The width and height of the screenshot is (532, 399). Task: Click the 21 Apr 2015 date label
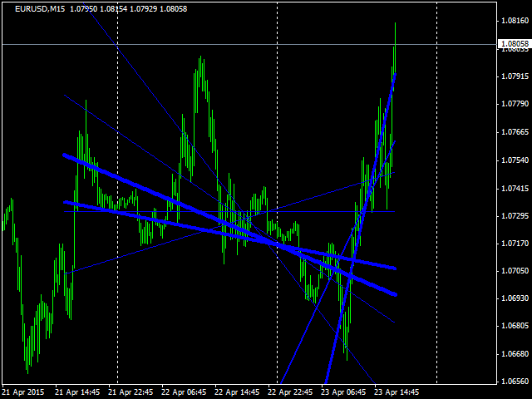tap(23, 392)
